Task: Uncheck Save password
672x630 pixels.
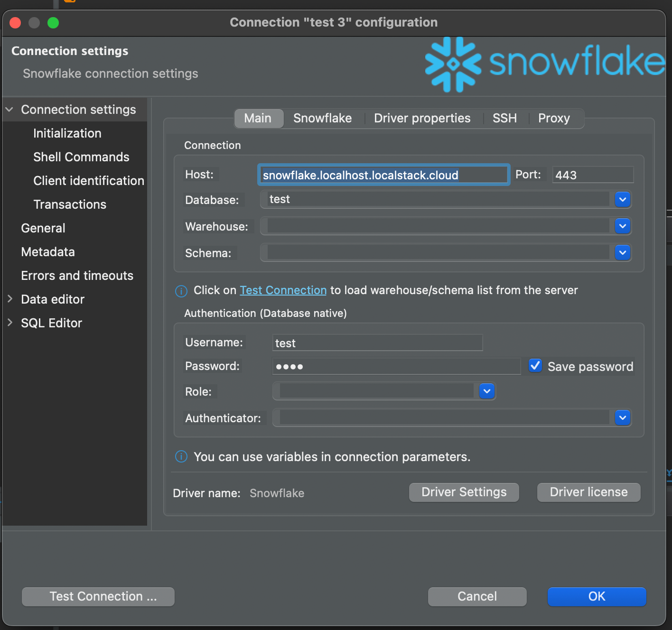Action: coord(535,365)
